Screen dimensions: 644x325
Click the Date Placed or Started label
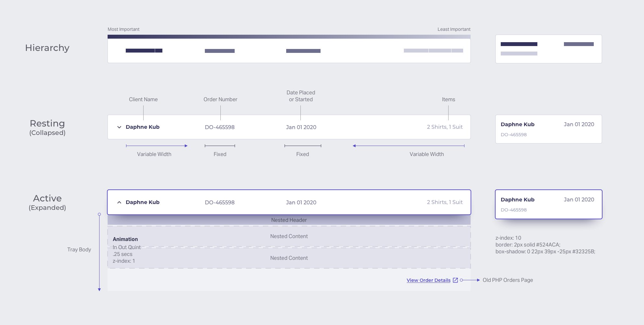pyautogui.click(x=301, y=96)
